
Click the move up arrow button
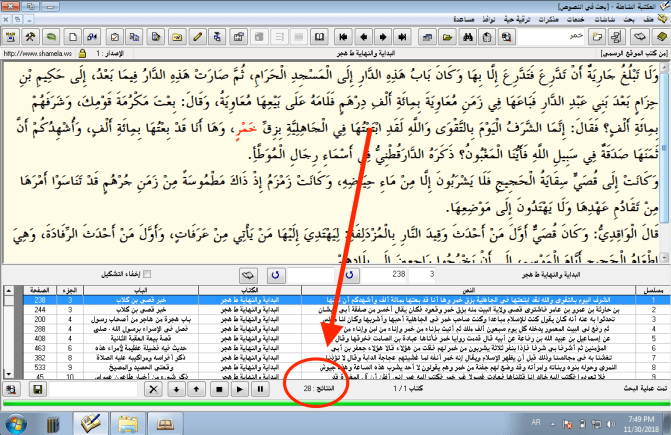pyautogui.click(x=196, y=389)
